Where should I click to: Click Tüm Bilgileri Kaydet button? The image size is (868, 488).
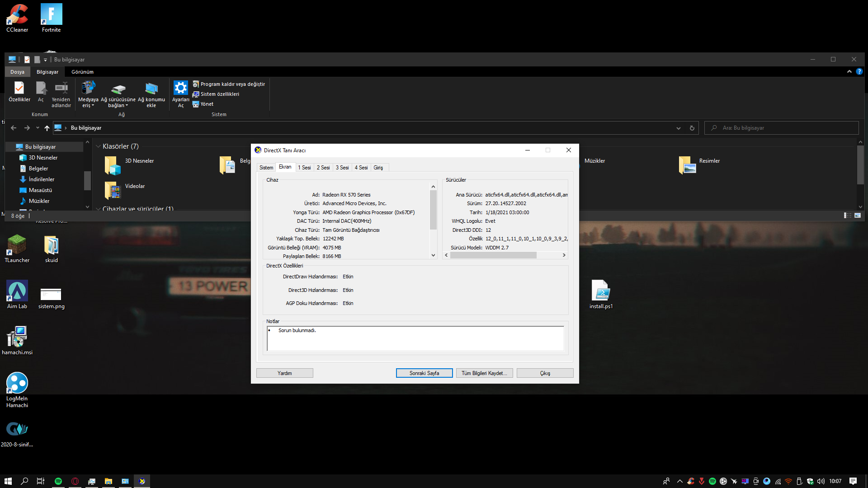coord(484,373)
